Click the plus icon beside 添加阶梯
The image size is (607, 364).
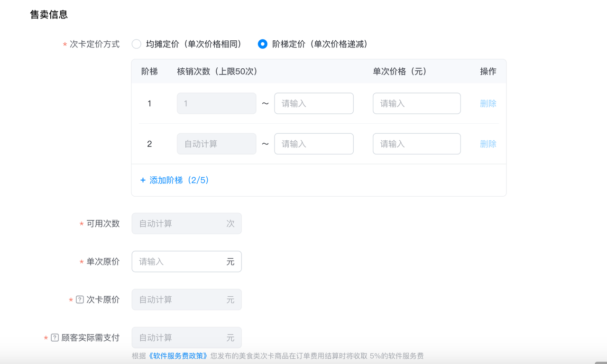[x=143, y=181]
